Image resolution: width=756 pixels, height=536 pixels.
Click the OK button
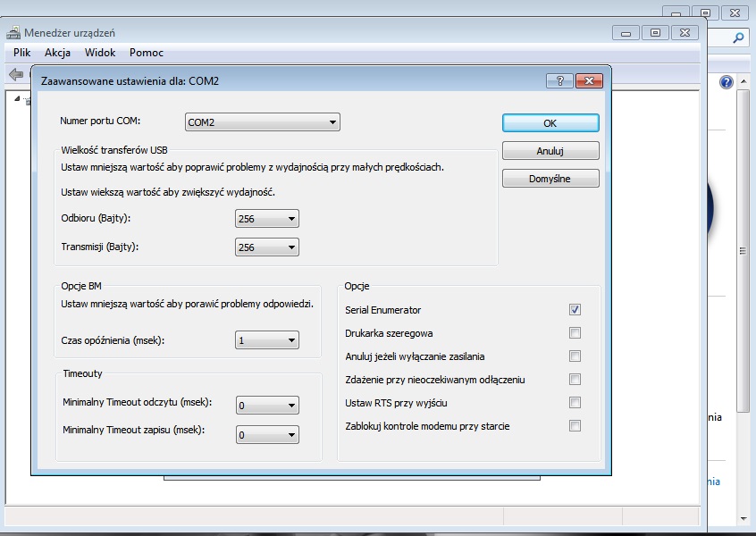click(550, 123)
